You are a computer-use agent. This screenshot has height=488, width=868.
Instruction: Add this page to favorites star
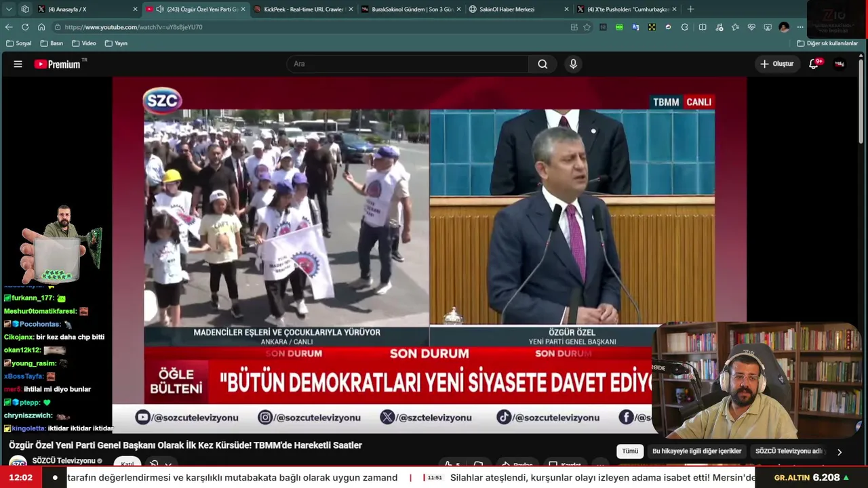587,27
